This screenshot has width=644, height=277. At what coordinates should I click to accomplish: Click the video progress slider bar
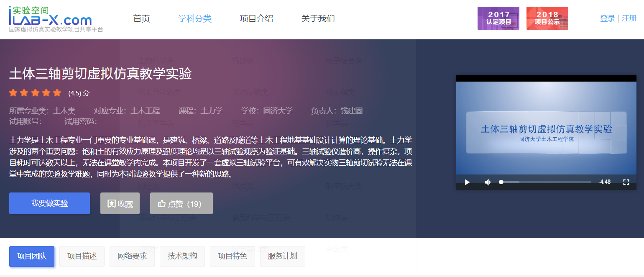point(546,182)
